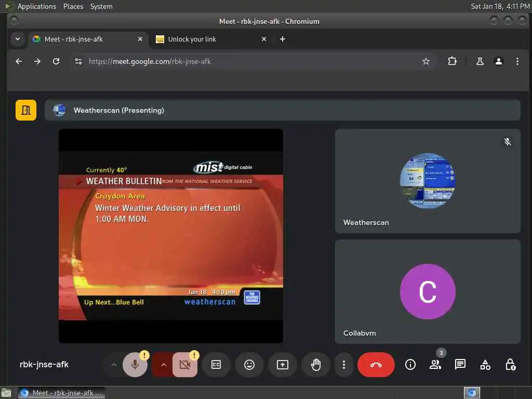Leave the call with red hang-up button
This screenshot has height=399, width=532.
coord(376,365)
